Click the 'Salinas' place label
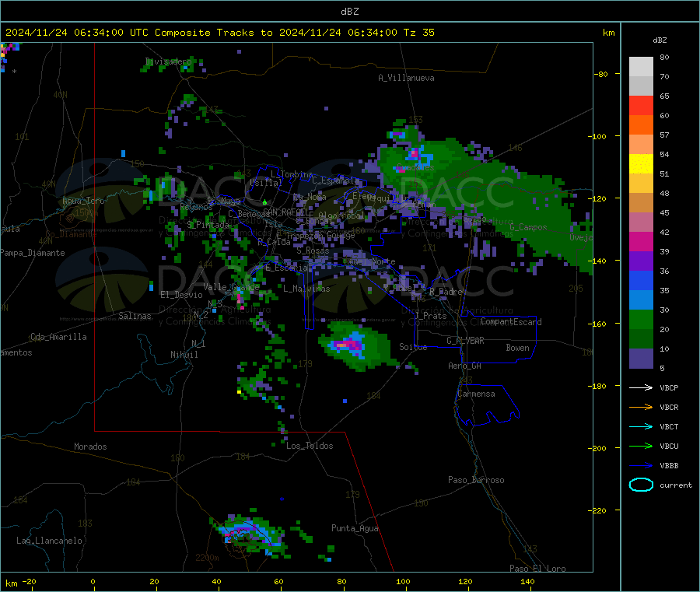Viewport: 700px width, 592px height. (135, 316)
